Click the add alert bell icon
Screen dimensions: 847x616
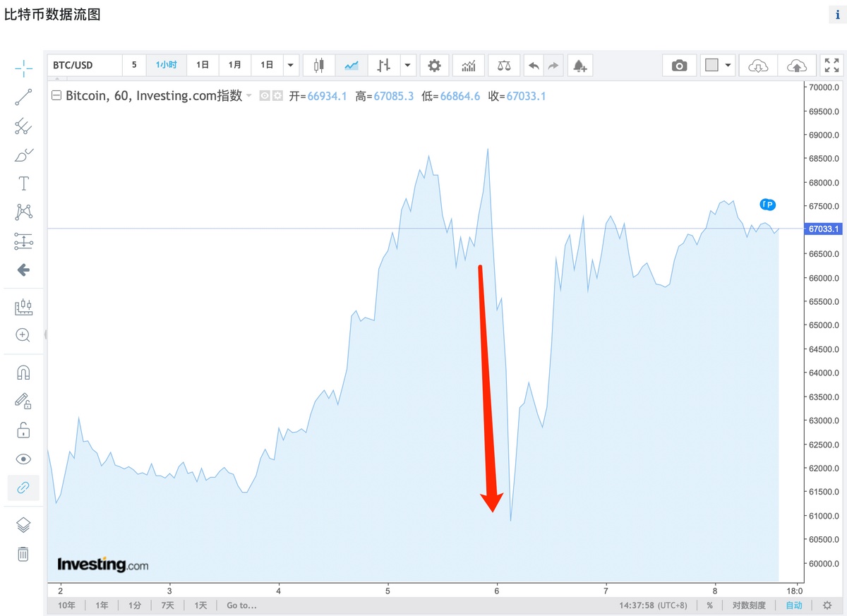[x=579, y=66]
